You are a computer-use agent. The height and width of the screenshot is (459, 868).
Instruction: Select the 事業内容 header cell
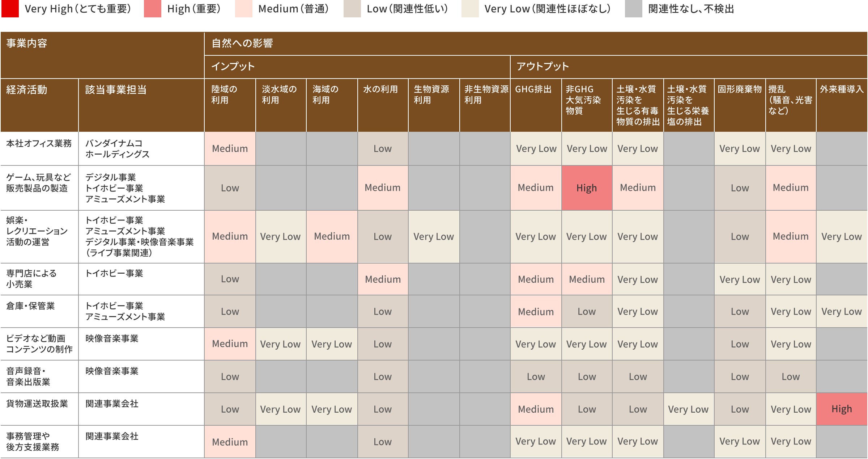pyautogui.click(x=102, y=55)
